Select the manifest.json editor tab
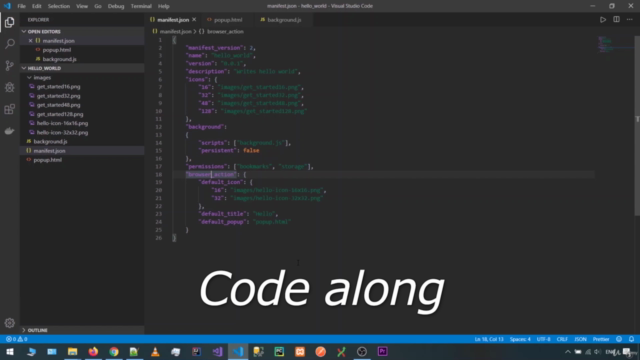 point(173,20)
